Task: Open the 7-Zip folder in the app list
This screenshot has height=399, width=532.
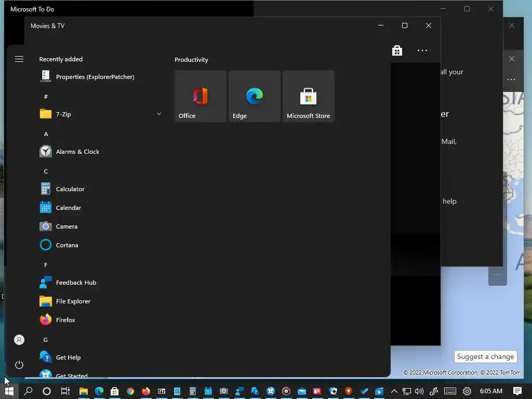Action: point(100,114)
